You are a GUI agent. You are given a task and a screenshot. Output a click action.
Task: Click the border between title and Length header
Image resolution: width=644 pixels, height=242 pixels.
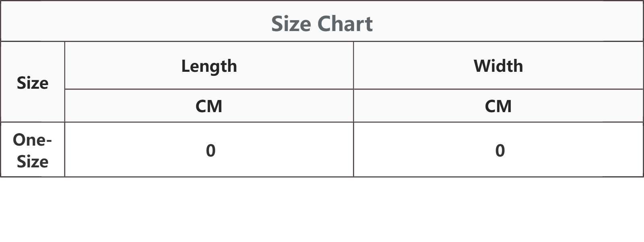pos(209,41)
